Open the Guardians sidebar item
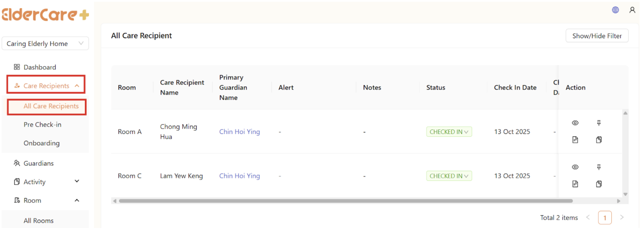The image size is (644, 238). coord(38,163)
